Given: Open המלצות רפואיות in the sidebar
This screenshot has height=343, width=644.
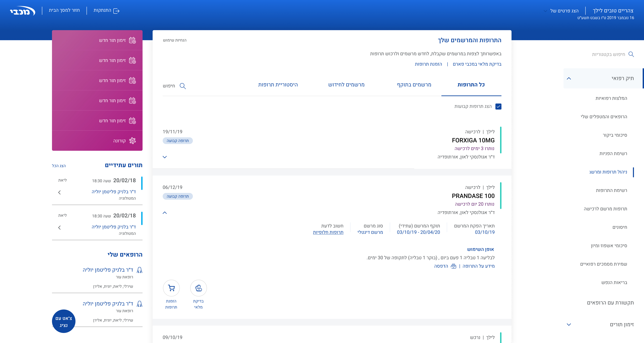Looking at the screenshot, I should tap(611, 98).
